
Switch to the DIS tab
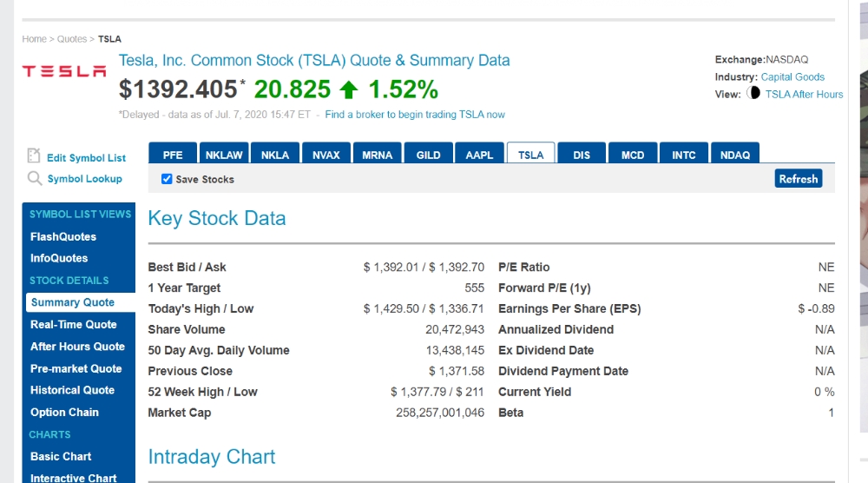582,153
